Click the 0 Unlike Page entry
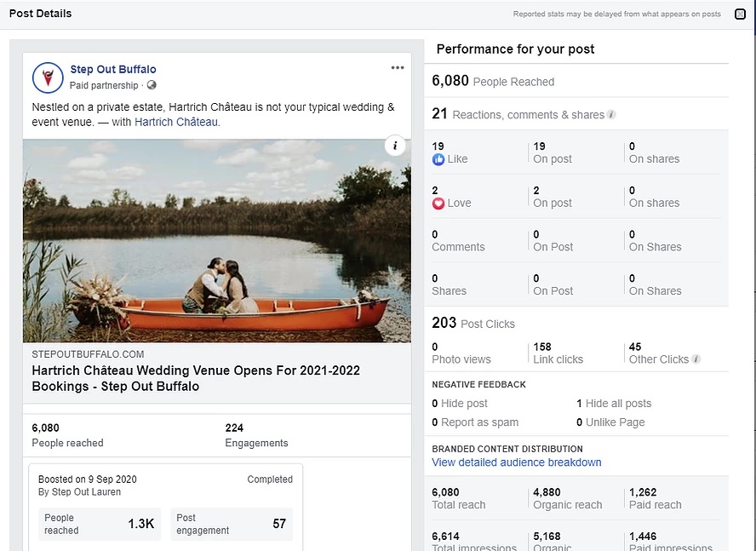The height and width of the screenshot is (551, 756). point(610,422)
